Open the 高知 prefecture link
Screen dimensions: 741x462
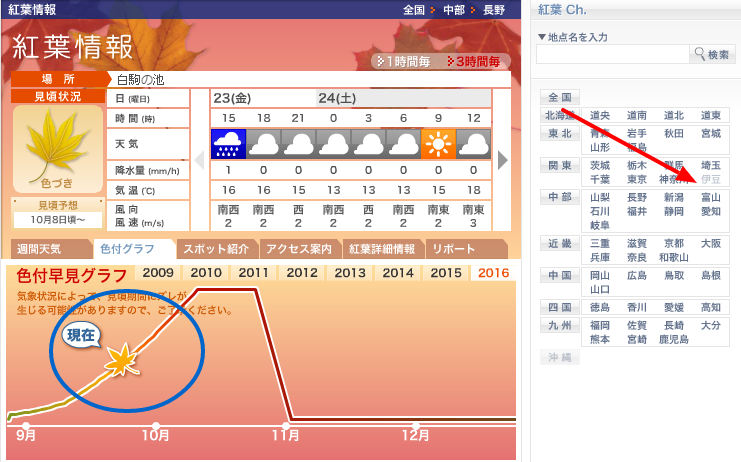pos(711,308)
